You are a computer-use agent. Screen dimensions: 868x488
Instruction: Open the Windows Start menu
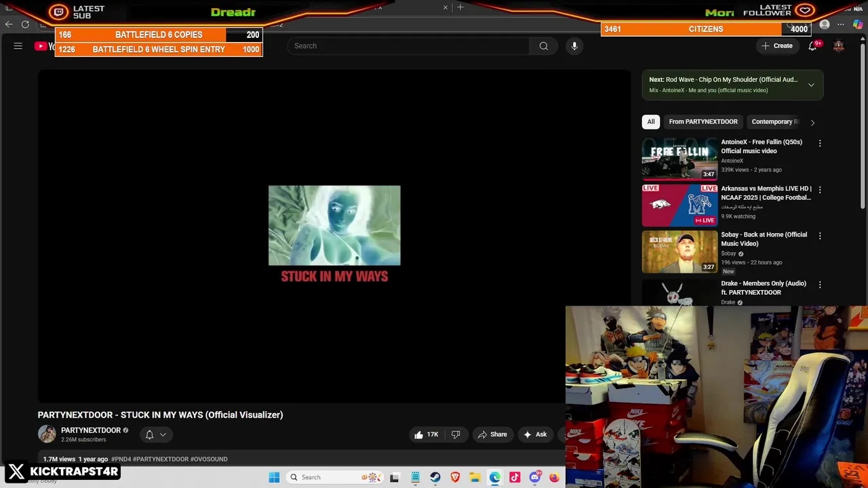coord(274,477)
